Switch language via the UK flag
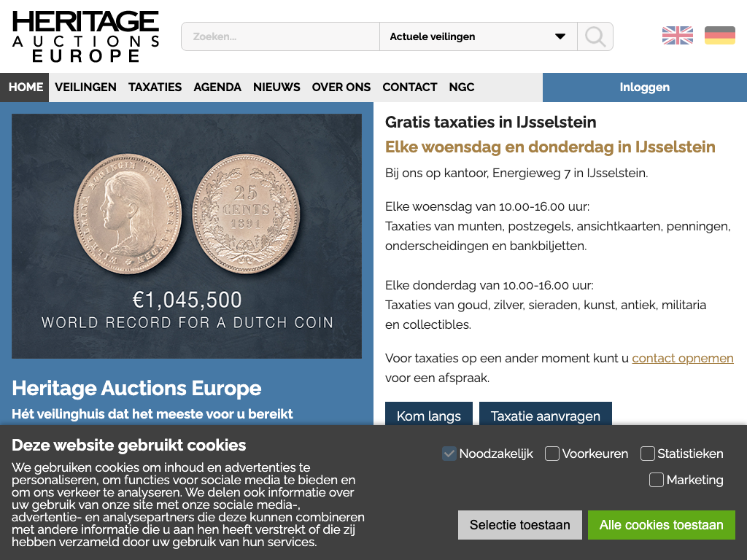This screenshot has width=747, height=560. 677,36
